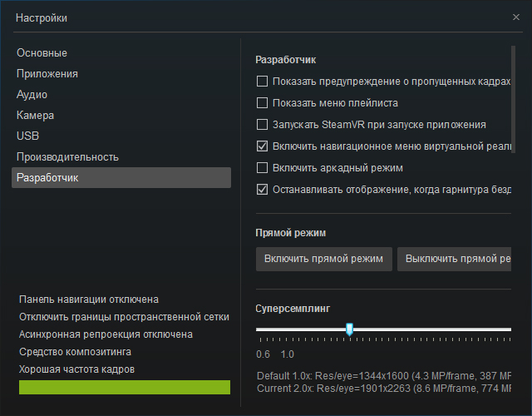This screenshot has height=416, width=532.
Task: Open the Основные settings section
Action: point(42,53)
